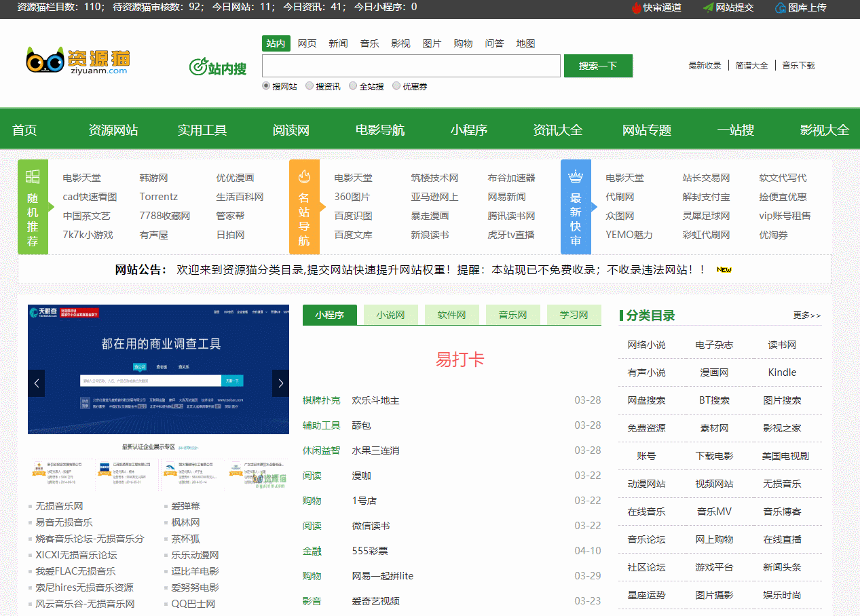Open the 快审通道 link
860x616 pixels.
point(662,7)
